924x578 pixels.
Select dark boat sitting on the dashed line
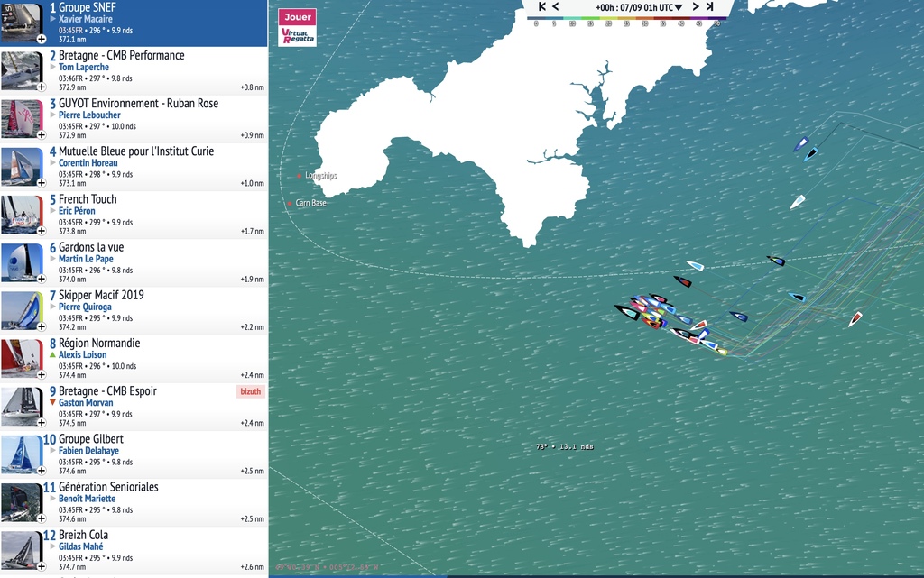775,261
